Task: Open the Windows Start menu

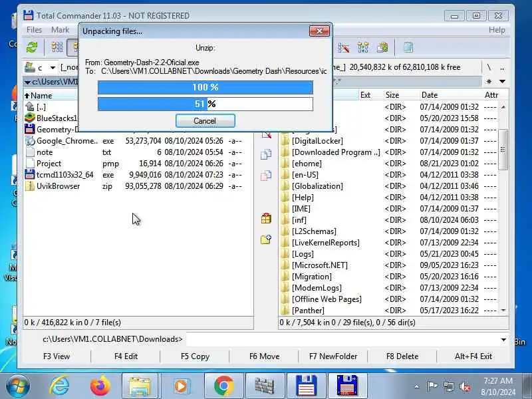Action: pyautogui.click(x=18, y=386)
